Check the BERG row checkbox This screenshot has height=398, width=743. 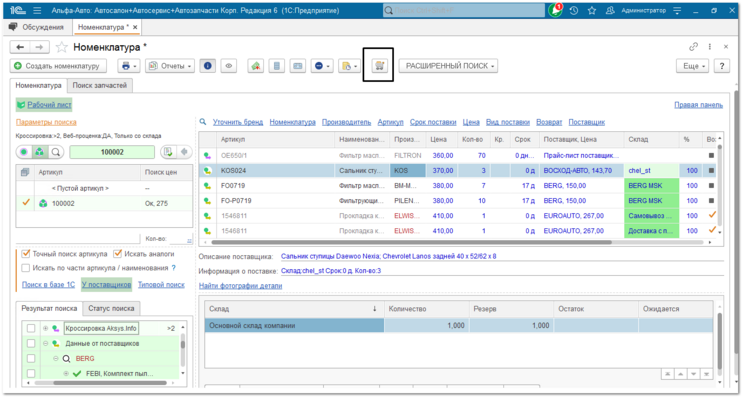[x=31, y=358]
